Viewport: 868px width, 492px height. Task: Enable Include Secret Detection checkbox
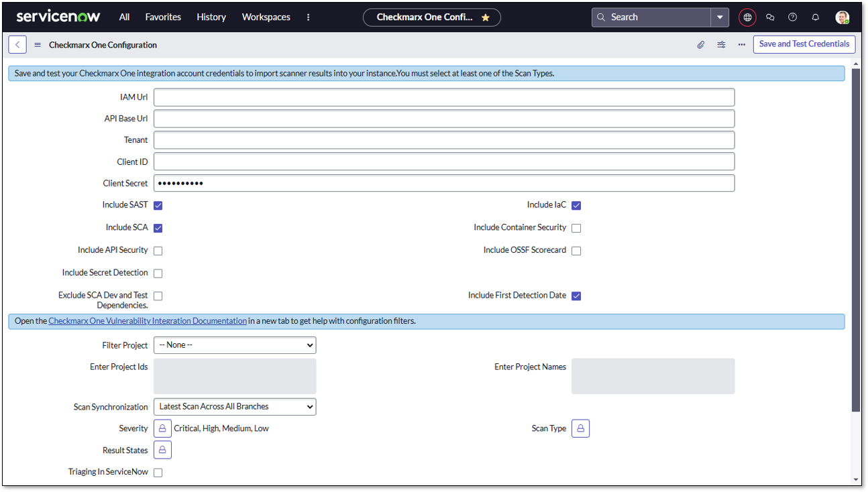click(158, 273)
